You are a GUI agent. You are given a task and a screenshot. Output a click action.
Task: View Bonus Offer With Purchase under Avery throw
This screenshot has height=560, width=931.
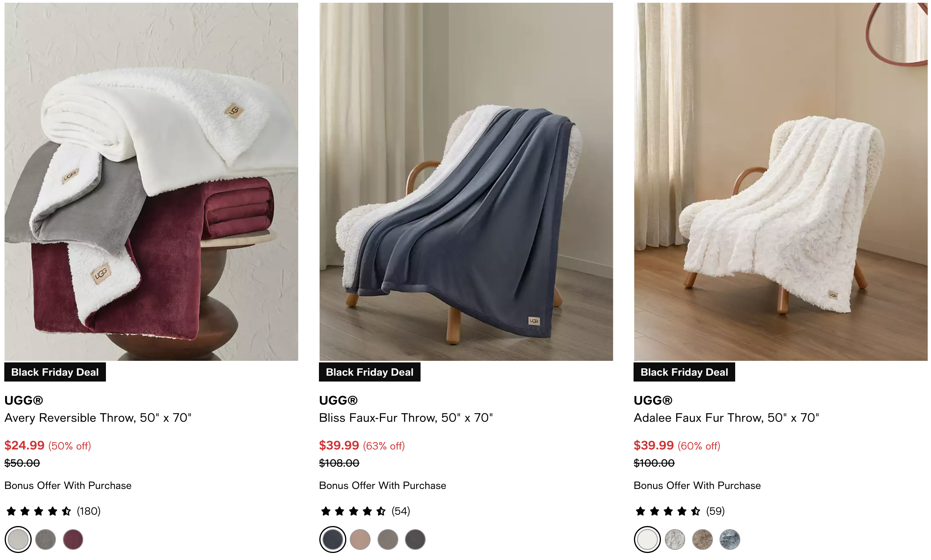click(x=68, y=486)
